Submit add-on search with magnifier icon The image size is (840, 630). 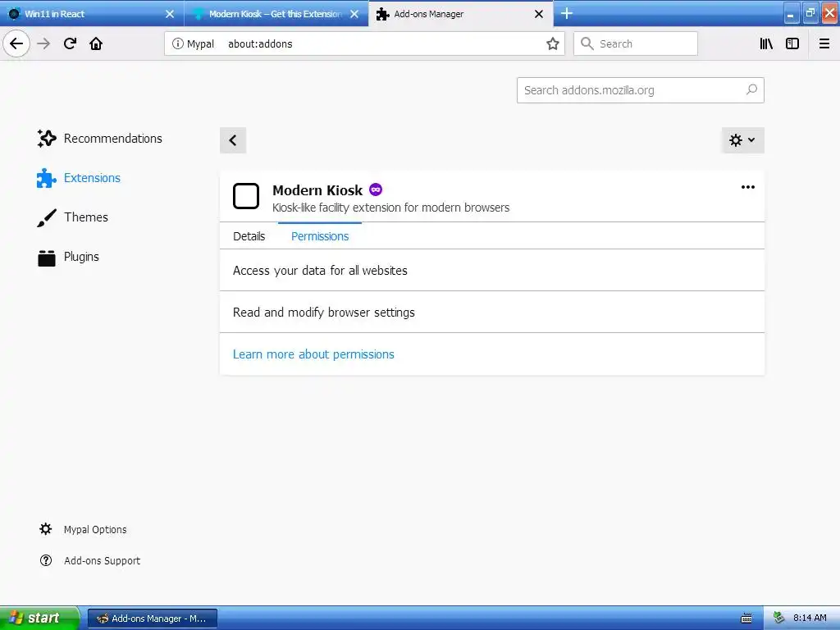coord(751,90)
